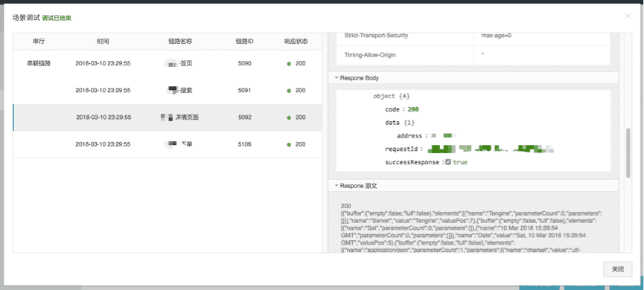This screenshot has height=290, width=644.
Task: Click the 关闭 button
Action: (618, 269)
